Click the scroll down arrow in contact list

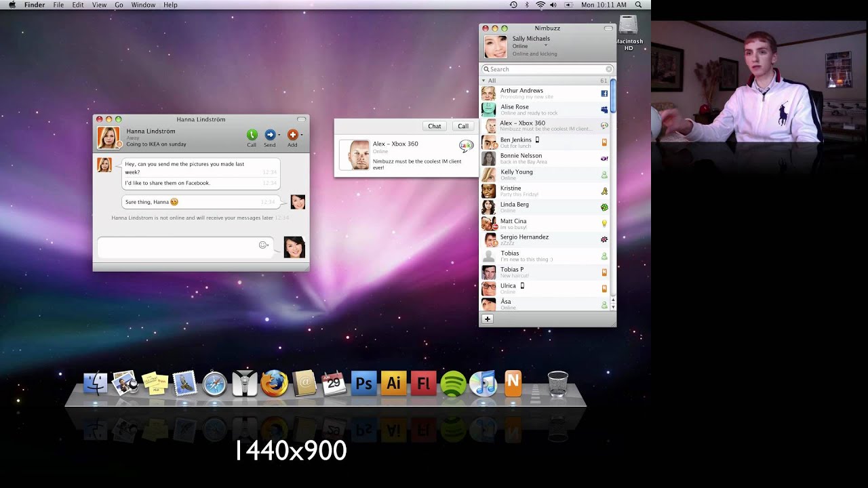[613, 307]
